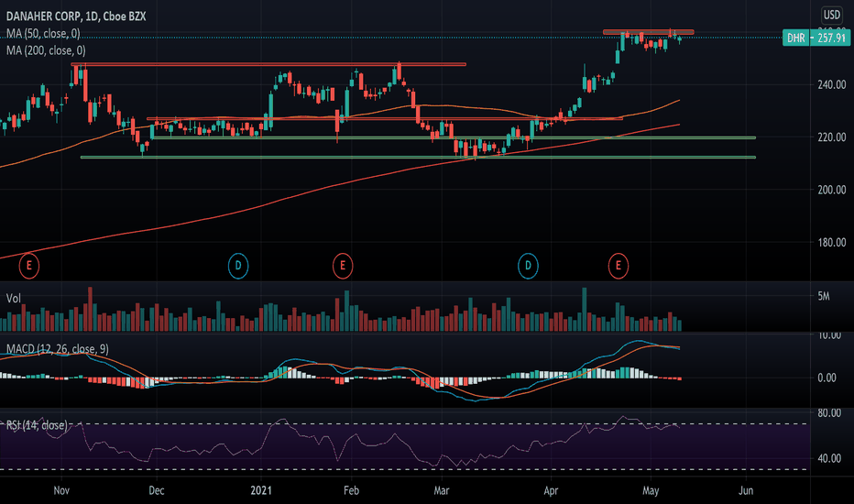
Task: Click the earnings 'E' marker in late April
Action: point(619,266)
